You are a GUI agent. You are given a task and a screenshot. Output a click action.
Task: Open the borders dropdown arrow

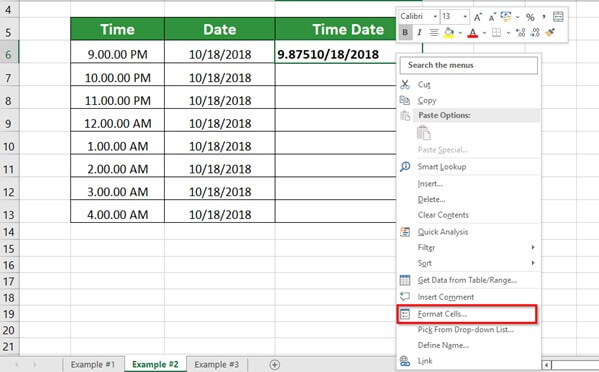coord(508,33)
